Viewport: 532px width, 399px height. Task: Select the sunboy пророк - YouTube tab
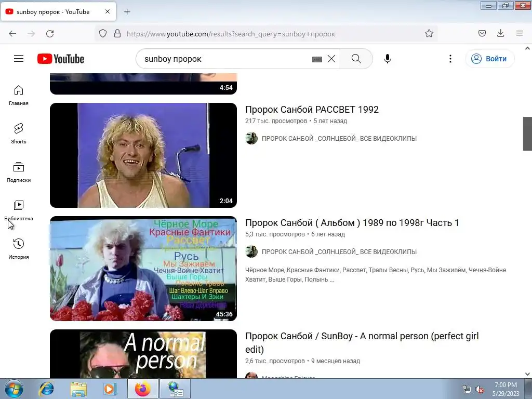[58, 11]
